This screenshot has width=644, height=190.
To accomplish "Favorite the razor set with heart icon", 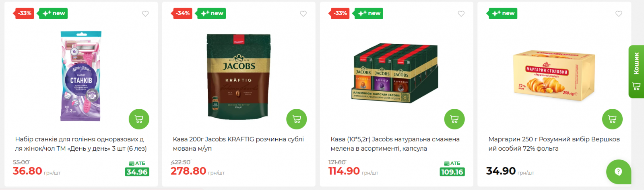I will click(x=145, y=14).
